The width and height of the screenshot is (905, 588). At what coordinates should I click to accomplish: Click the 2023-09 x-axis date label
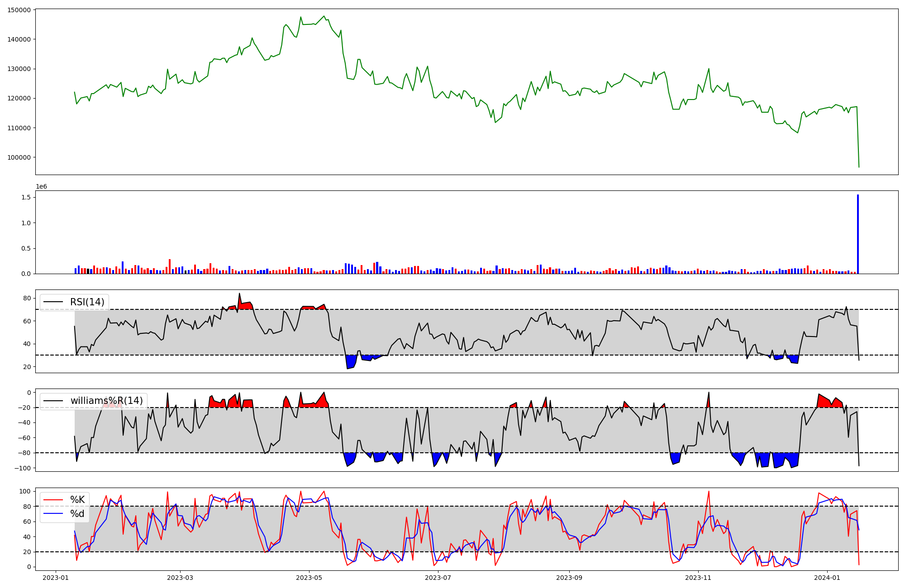click(569, 578)
